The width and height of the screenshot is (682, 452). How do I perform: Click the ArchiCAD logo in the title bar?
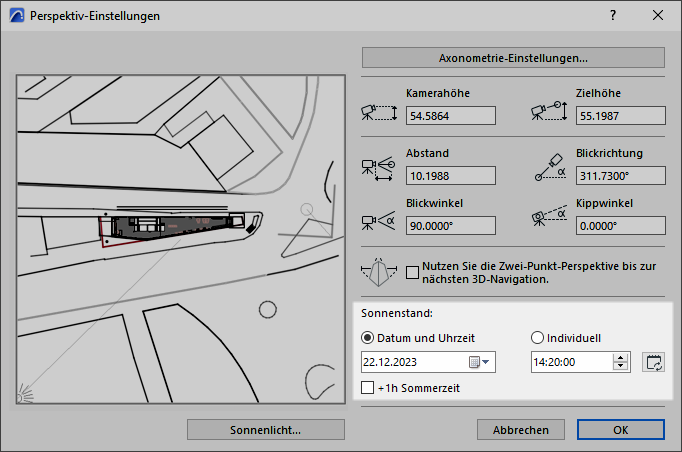pyautogui.click(x=17, y=16)
